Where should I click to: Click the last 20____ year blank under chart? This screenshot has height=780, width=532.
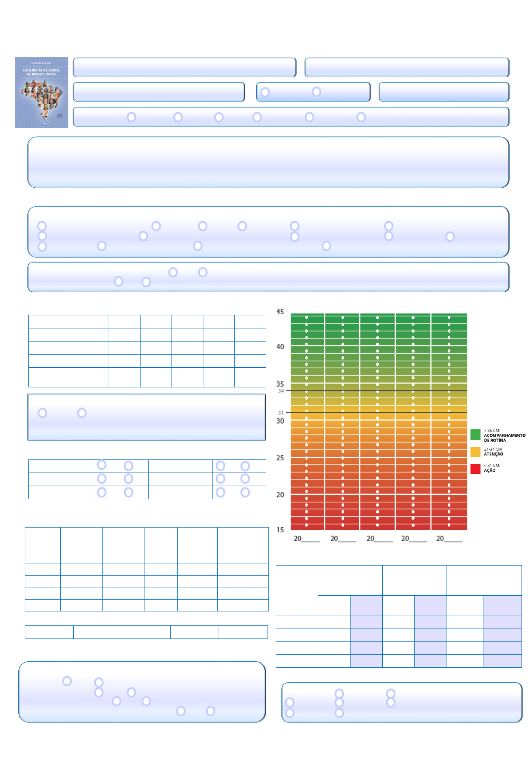click(449, 538)
